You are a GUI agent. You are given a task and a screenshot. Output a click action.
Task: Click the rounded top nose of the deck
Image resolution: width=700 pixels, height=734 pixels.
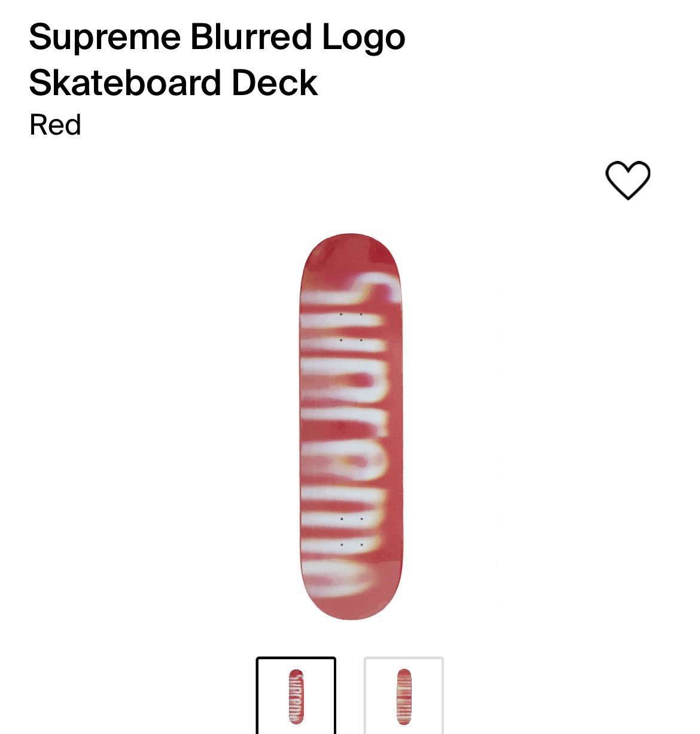[x=351, y=251]
